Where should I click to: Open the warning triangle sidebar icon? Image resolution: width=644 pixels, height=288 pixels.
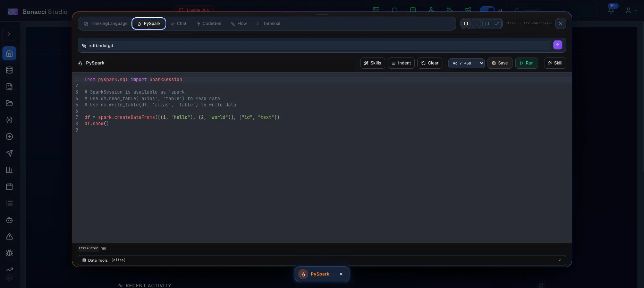(9, 236)
